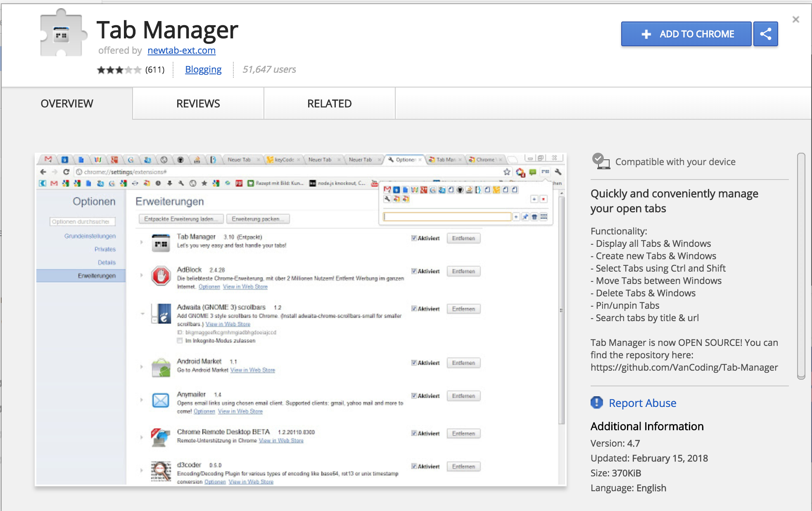Image resolution: width=812 pixels, height=511 pixels.
Task: Expand the Tab Manager extension row arrow
Action: [142, 242]
